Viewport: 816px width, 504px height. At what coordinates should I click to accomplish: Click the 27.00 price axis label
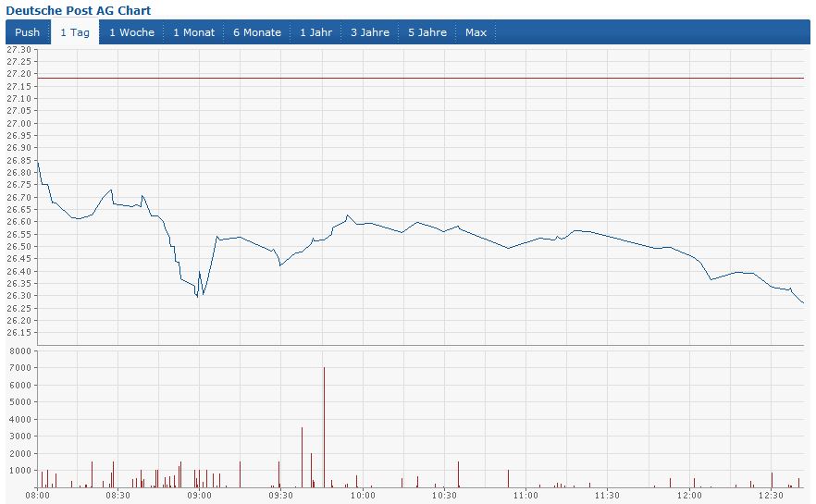[x=19, y=123]
